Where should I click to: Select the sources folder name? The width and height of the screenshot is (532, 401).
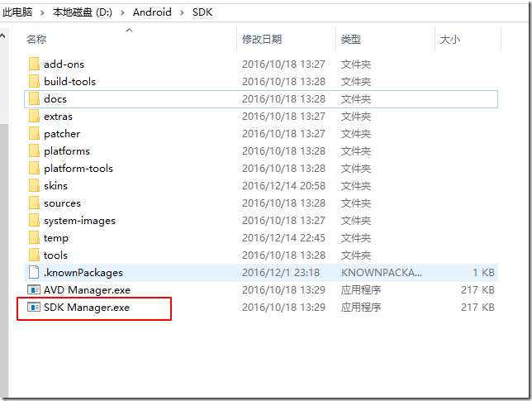62,203
